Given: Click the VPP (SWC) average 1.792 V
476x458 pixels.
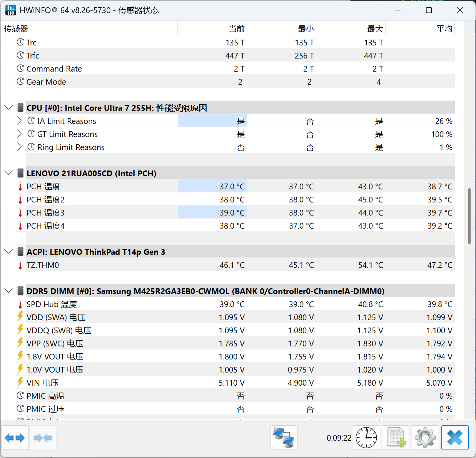Looking at the screenshot, I should coord(439,344).
